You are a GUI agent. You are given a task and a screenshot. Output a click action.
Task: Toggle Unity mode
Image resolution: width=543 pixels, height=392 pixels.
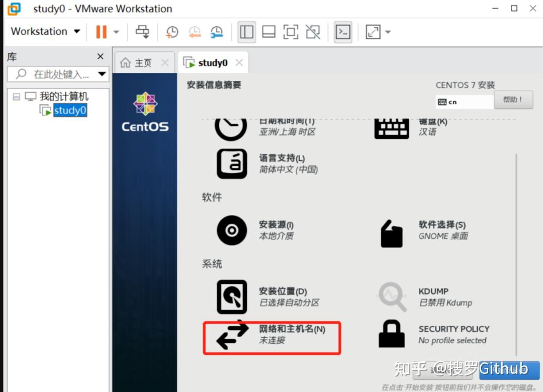click(313, 32)
